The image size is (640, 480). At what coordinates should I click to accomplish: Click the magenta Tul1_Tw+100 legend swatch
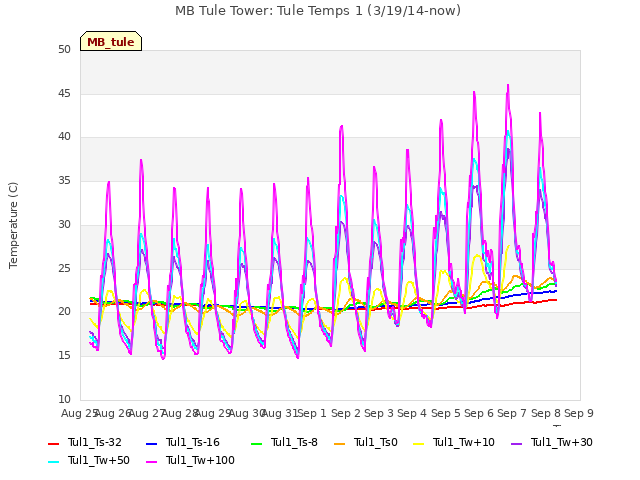pyautogui.click(x=151, y=461)
